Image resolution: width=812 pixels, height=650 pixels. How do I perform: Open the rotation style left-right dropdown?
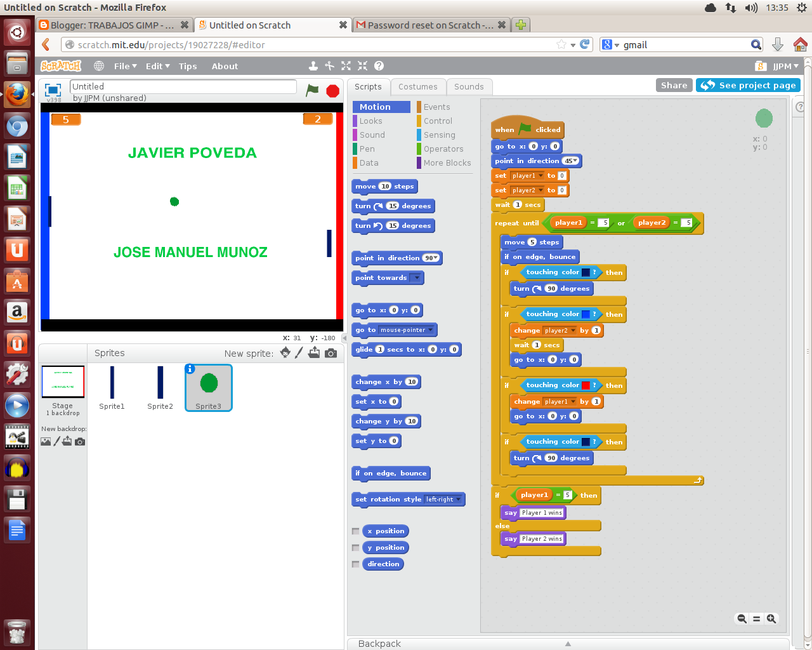coord(460,500)
